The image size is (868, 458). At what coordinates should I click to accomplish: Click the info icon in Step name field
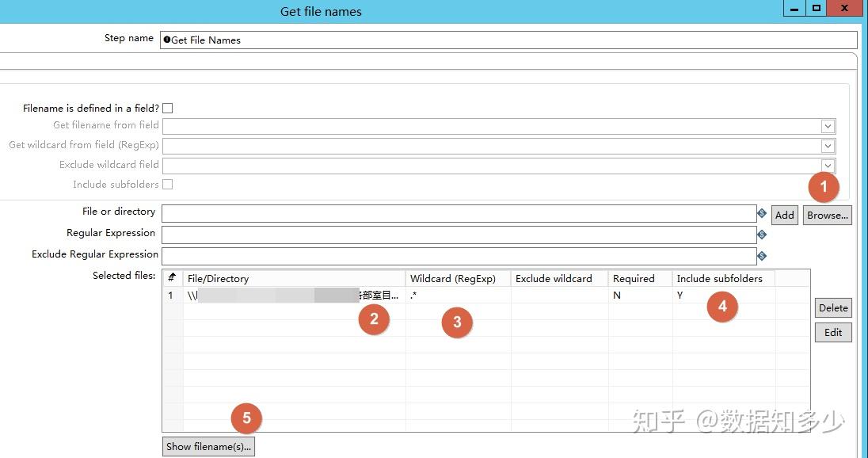(x=166, y=39)
